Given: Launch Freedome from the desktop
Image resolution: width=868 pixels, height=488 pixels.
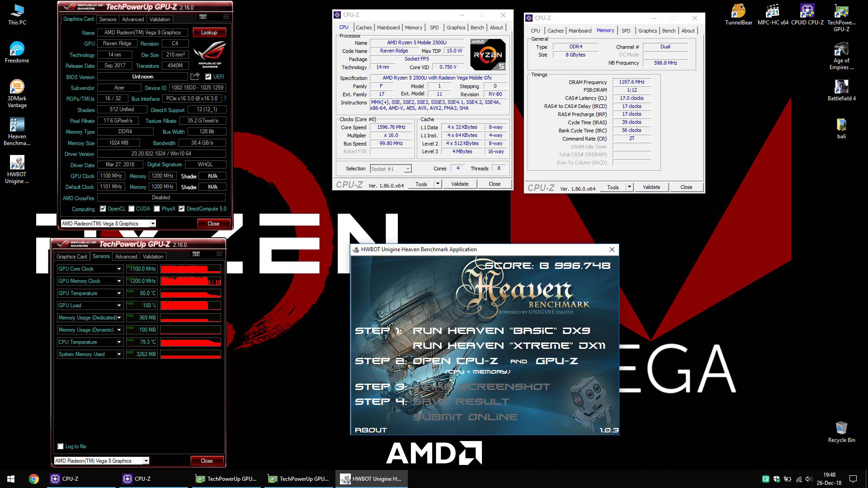Looking at the screenshot, I should click(x=17, y=52).
